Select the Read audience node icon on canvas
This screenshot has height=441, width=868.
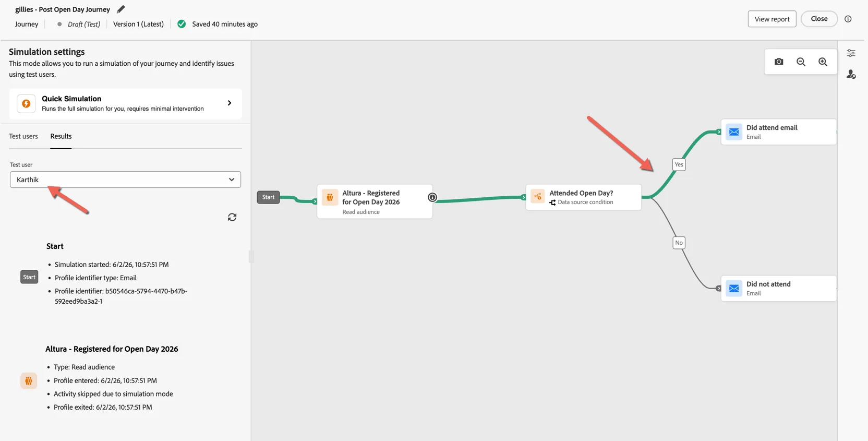(x=330, y=197)
